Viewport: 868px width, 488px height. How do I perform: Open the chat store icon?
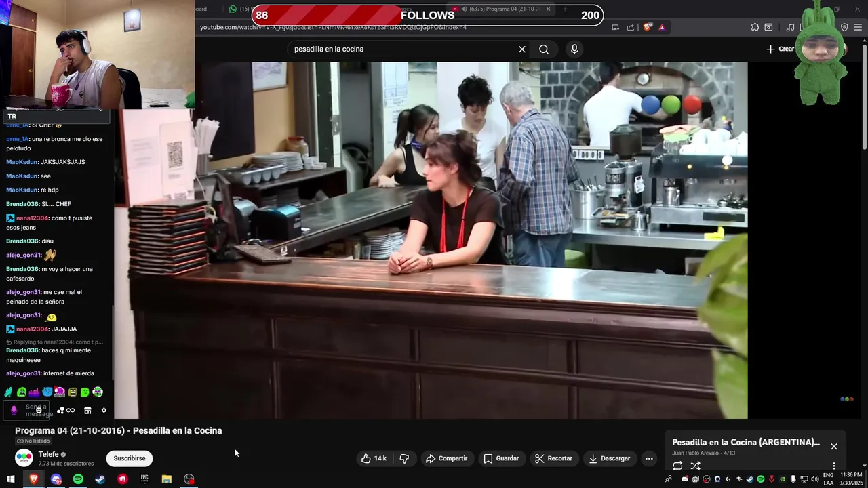pos(87,410)
